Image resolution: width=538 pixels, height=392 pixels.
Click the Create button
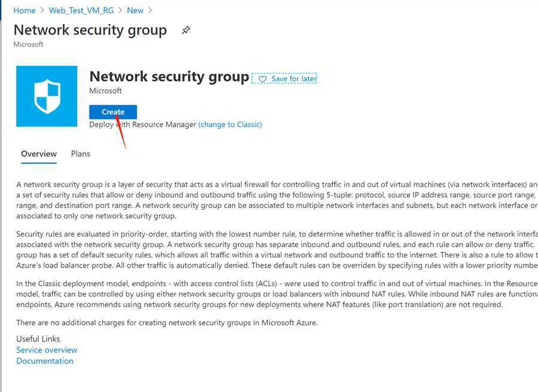pyautogui.click(x=113, y=112)
